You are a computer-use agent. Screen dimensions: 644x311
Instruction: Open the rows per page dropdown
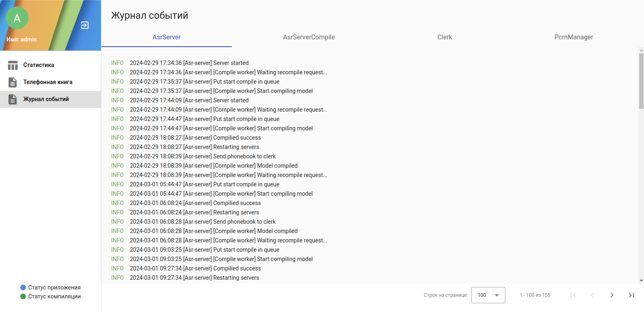click(x=488, y=295)
